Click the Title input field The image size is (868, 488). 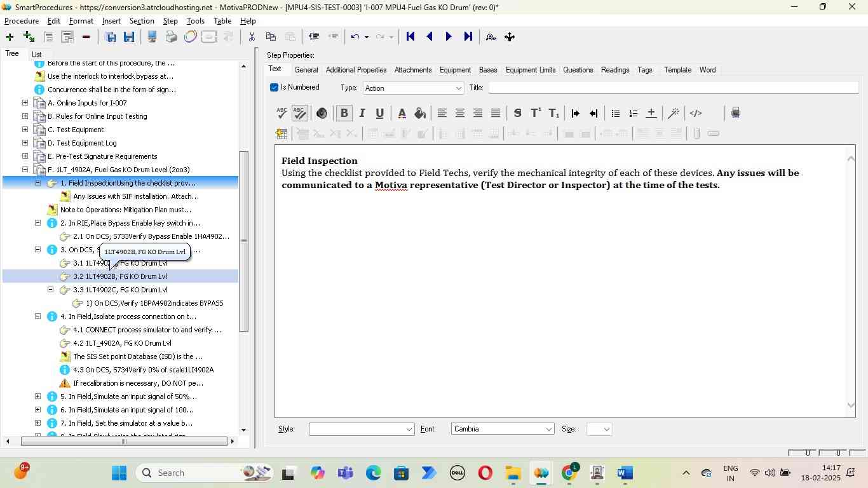tap(673, 88)
